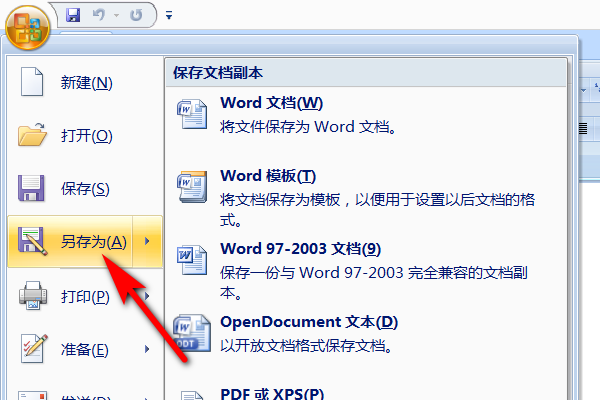Click the Save As disk-and-pencil icon
Image resolution: width=600 pixels, height=400 pixels.
[33, 241]
